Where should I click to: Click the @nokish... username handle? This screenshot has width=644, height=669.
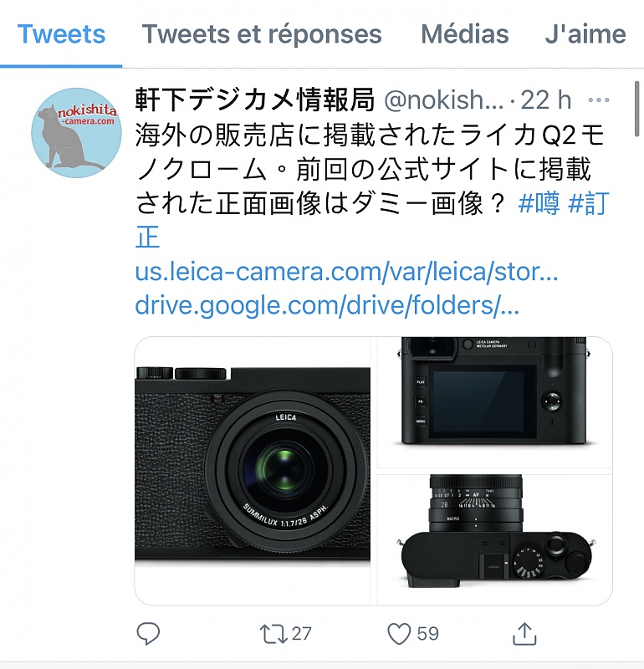[444, 100]
